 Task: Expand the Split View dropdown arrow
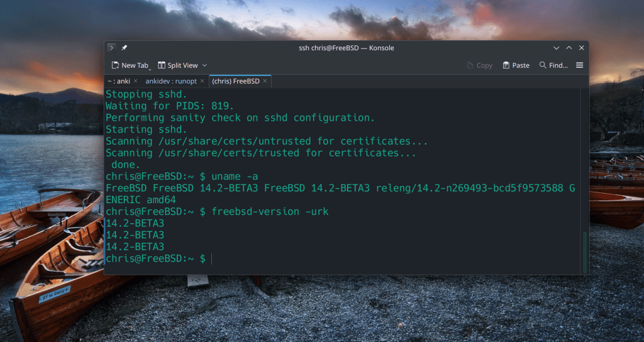pyautogui.click(x=204, y=65)
